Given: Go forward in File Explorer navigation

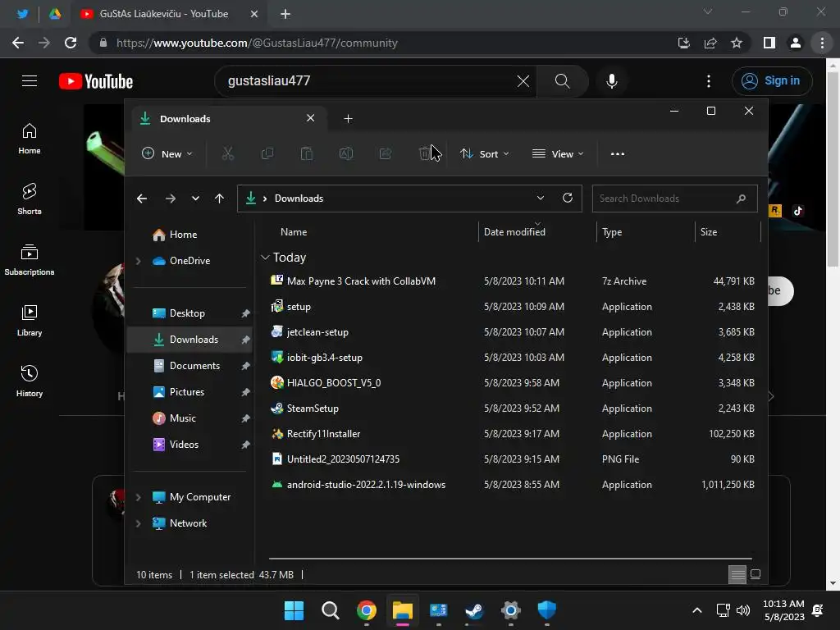Looking at the screenshot, I should [171, 199].
